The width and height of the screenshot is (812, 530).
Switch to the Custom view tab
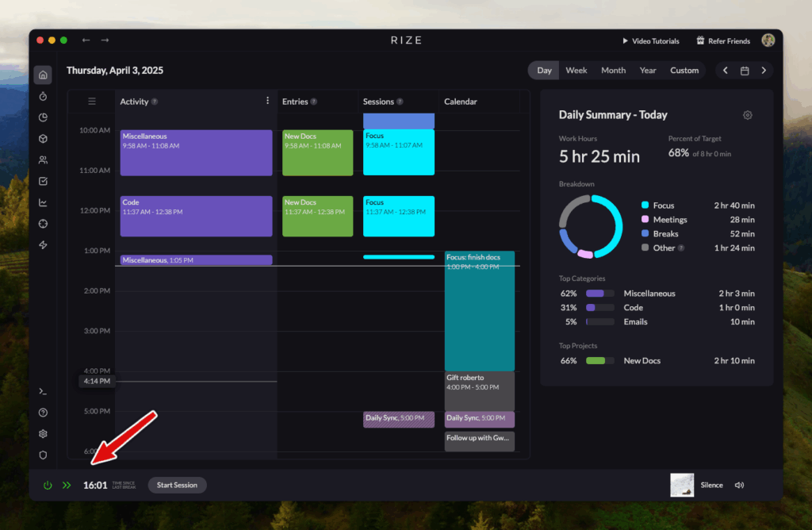[x=684, y=70]
